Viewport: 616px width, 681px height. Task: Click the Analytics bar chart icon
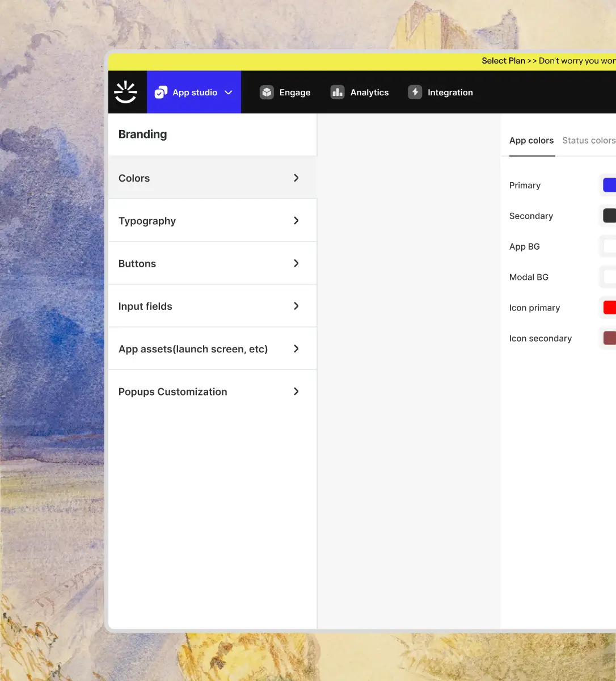337,93
